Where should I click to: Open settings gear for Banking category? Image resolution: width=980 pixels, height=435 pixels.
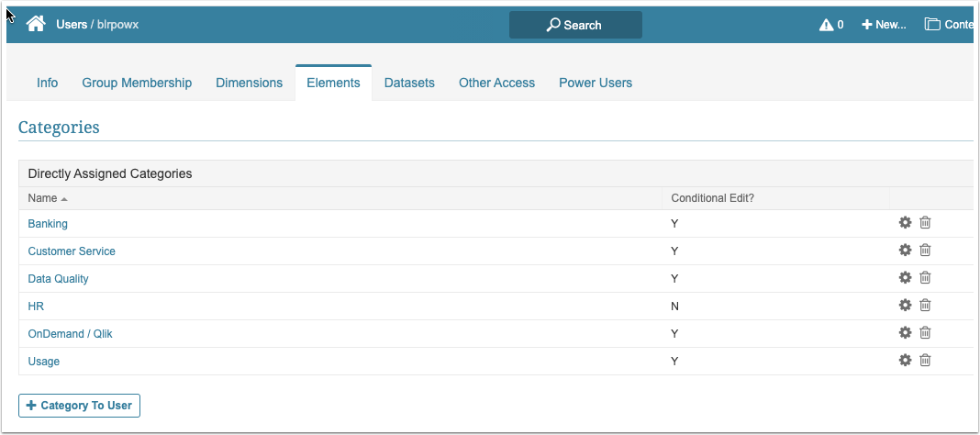click(905, 223)
